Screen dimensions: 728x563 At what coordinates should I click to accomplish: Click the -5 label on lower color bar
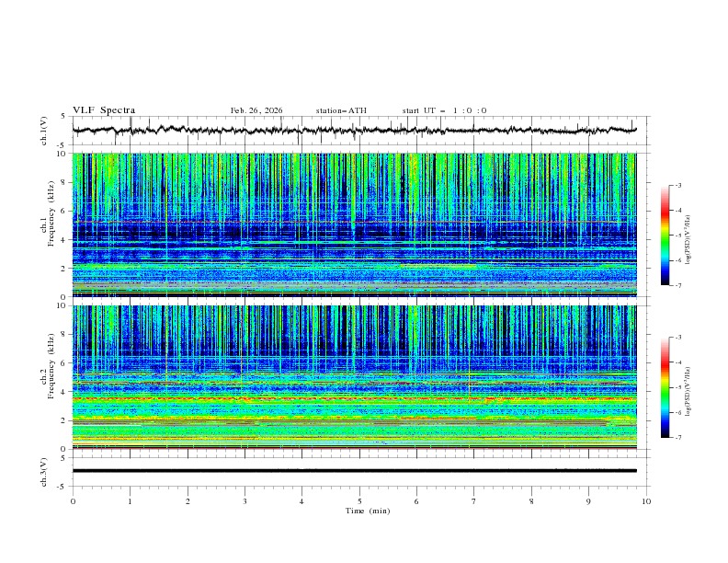(x=678, y=387)
